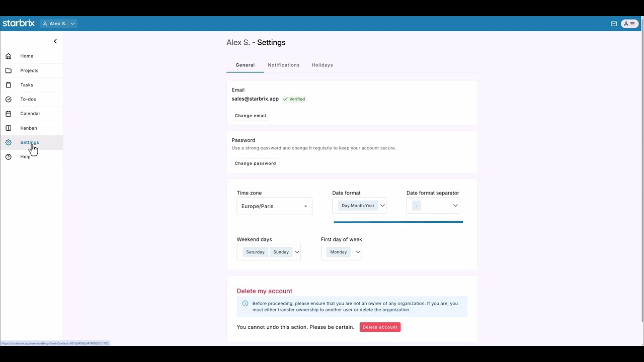The width and height of the screenshot is (644, 362).
Task: Click the starbrix logo
Action: point(19,23)
